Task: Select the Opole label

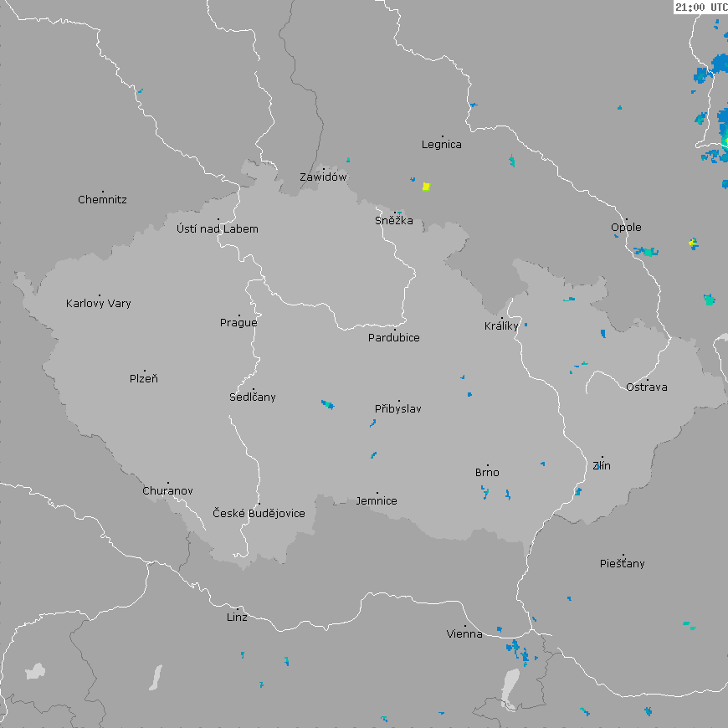Action: point(626,228)
